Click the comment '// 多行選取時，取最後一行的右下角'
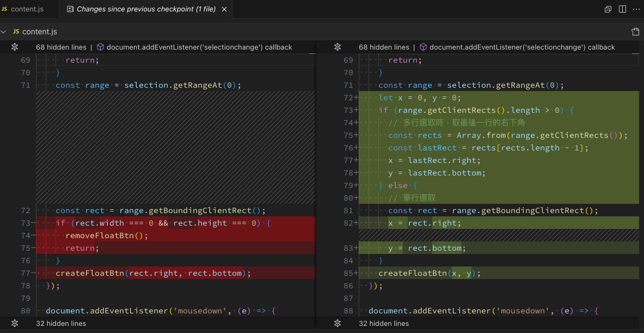Viewport: 644px width, 333px height. [457, 123]
